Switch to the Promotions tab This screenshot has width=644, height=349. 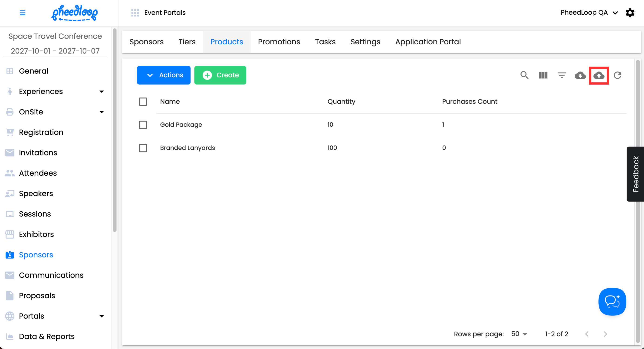coord(279,42)
